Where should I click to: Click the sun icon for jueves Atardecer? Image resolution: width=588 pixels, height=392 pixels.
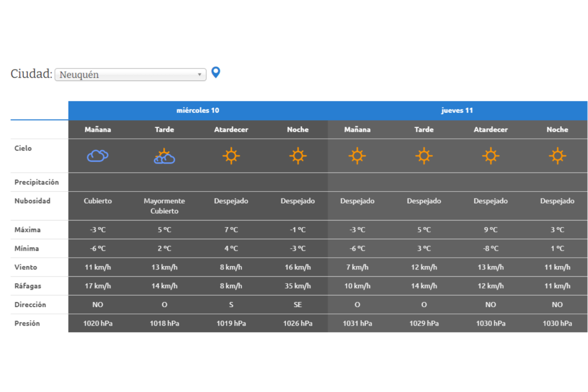point(491,156)
